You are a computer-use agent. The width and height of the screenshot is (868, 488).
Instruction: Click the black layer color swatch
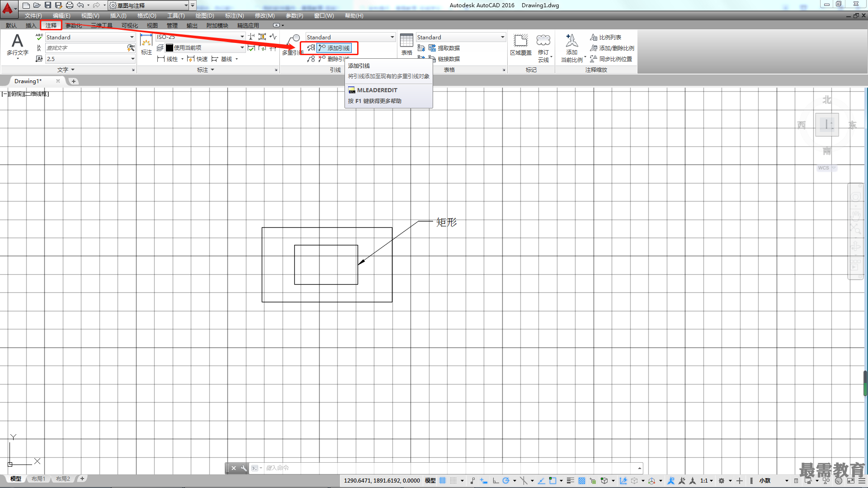click(x=170, y=48)
